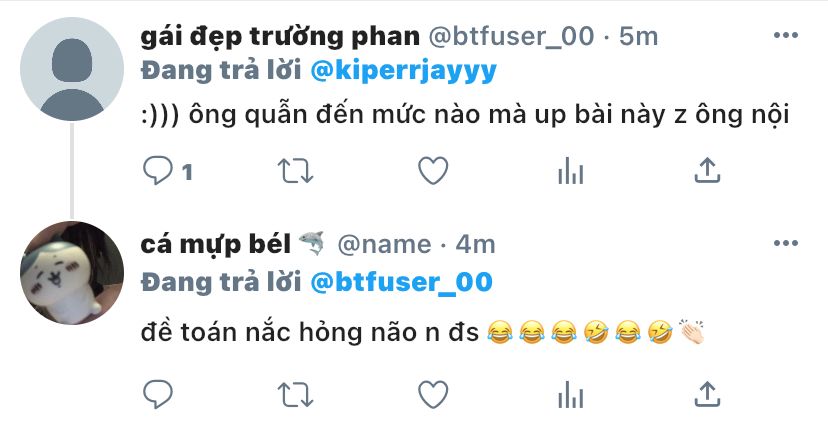Screen dimensions: 828x426
Task: Open gái đẹp trường phan's default avatar
Action: coord(72,69)
